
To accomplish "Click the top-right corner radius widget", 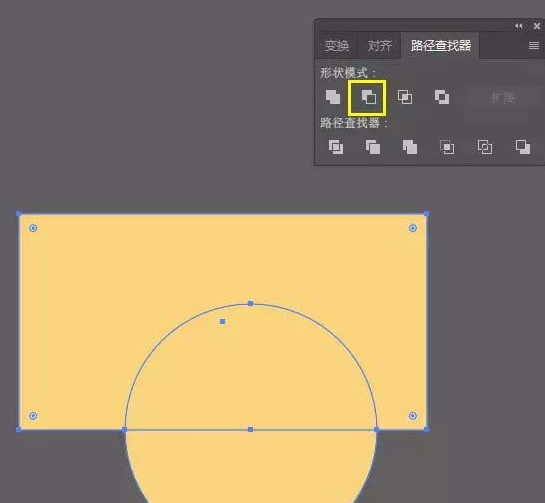I will pos(413,228).
